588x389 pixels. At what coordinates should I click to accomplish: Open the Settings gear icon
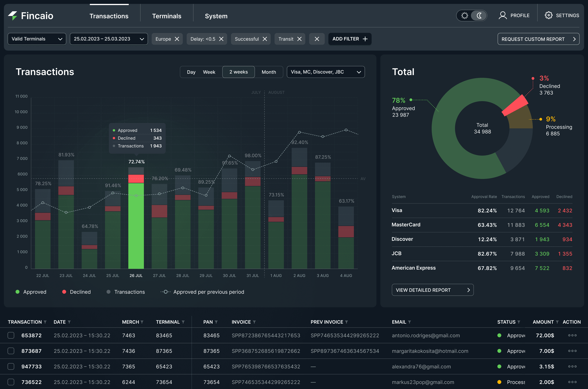click(x=548, y=15)
